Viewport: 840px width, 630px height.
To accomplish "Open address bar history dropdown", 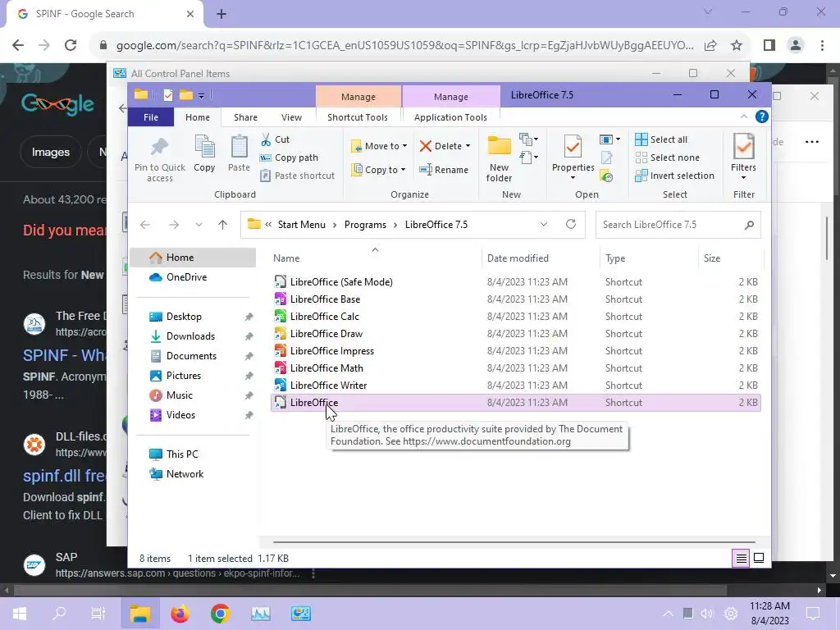I will pos(544,225).
